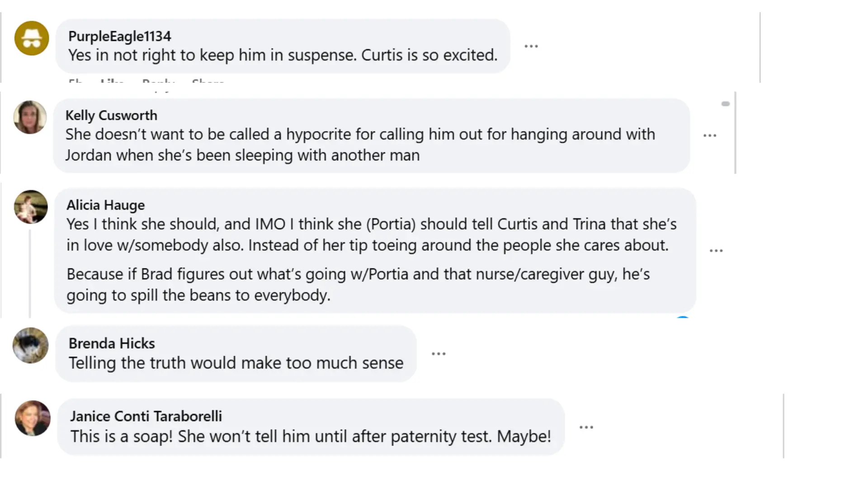Open Kelly Cusworth's comment options menu
Image resolution: width=868 pixels, height=488 pixels.
click(x=710, y=135)
